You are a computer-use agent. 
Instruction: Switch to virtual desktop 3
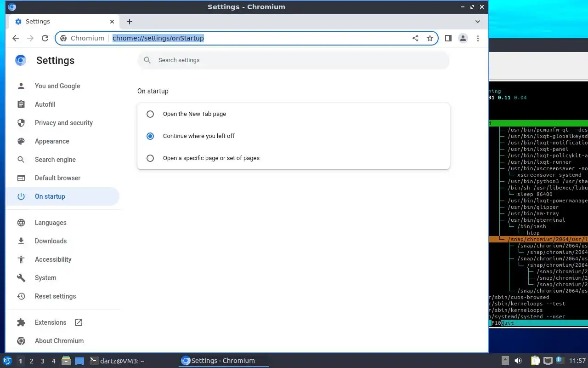[x=42, y=361]
